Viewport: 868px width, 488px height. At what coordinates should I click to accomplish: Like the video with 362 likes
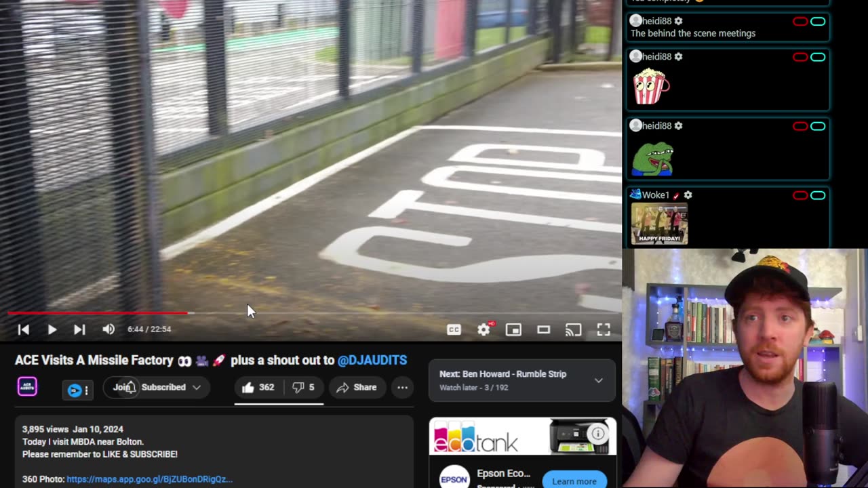(258, 387)
